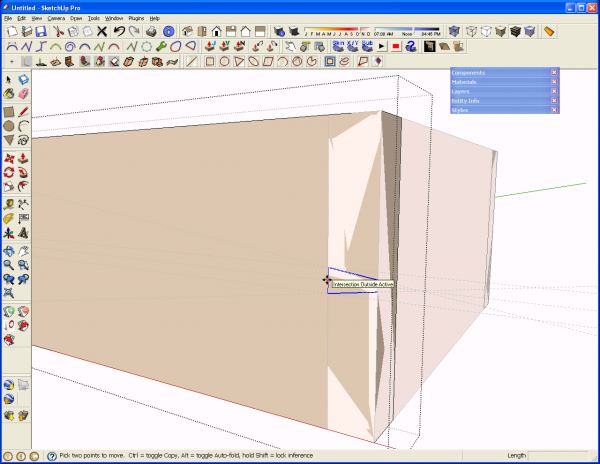Click the Length measurement input box
The height and width of the screenshot is (464, 600).
click(x=558, y=456)
